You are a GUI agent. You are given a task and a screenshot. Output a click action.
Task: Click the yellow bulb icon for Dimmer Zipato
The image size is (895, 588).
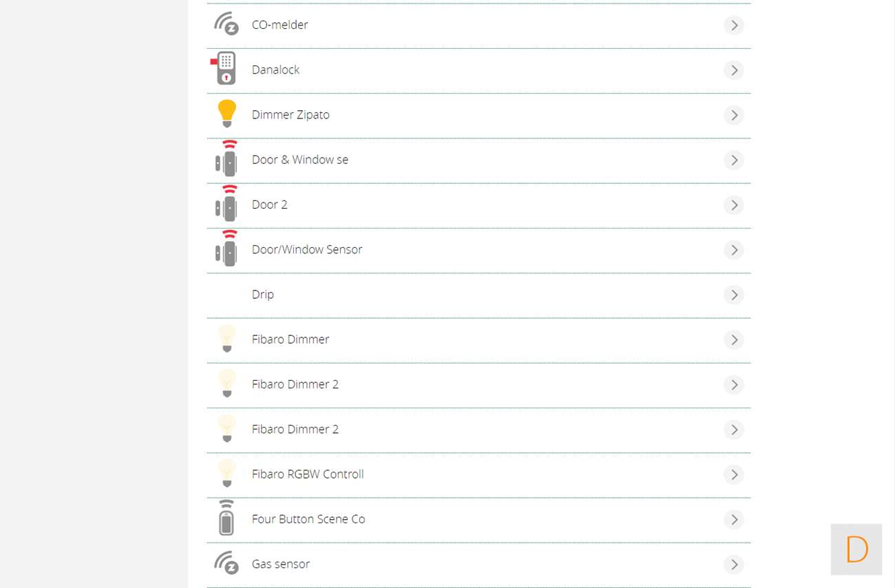coord(227,114)
